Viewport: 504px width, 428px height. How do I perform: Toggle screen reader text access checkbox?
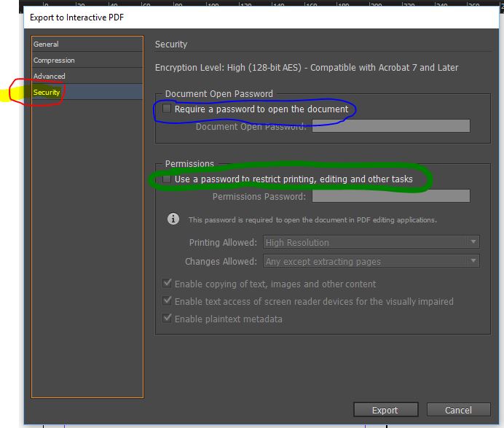(x=168, y=301)
